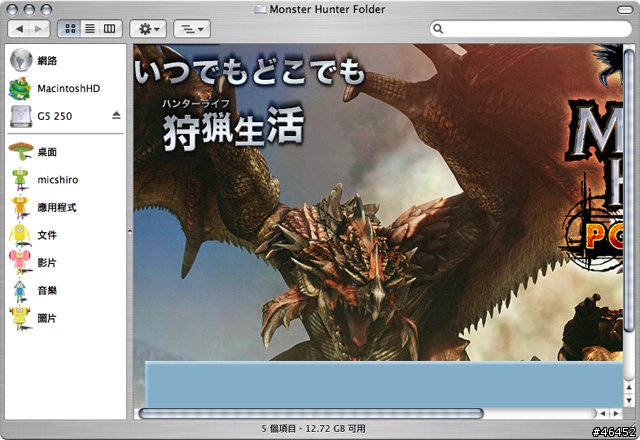This screenshot has width=640, height=440.
Task: Open the 應用程式 applications icon
Action: pyautogui.click(x=20, y=207)
